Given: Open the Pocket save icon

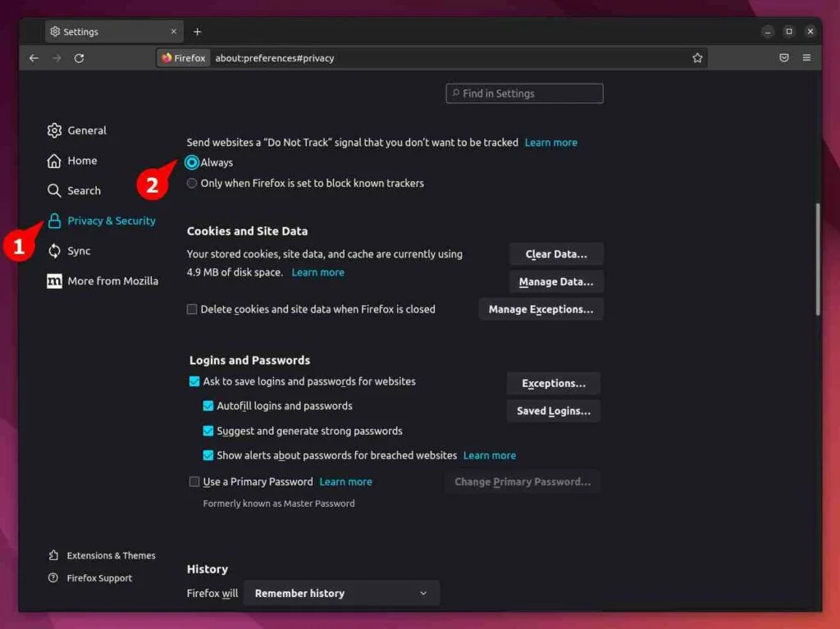Looking at the screenshot, I should tap(783, 58).
